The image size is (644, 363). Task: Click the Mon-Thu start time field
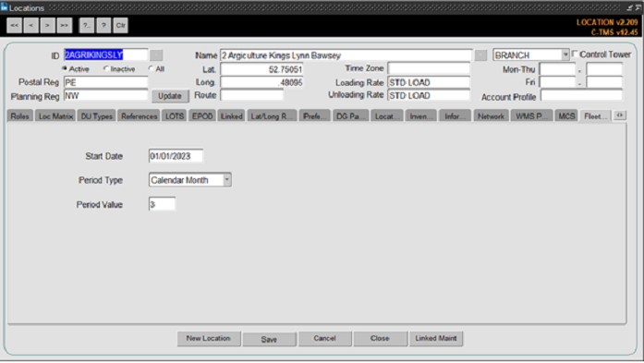point(557,69)
